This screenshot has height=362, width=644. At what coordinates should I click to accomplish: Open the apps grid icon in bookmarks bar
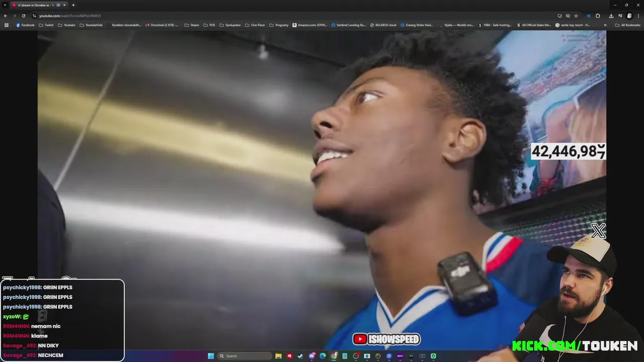click(7, 25)
